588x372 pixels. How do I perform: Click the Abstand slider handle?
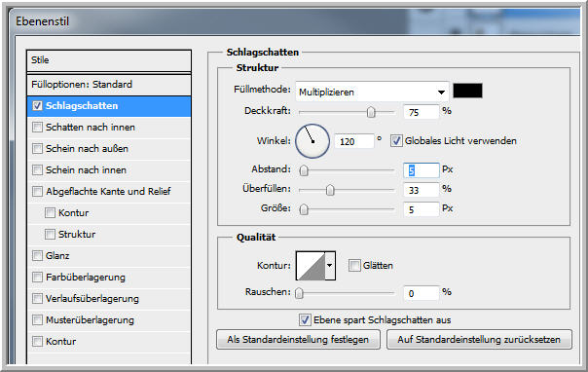point(304,170)
